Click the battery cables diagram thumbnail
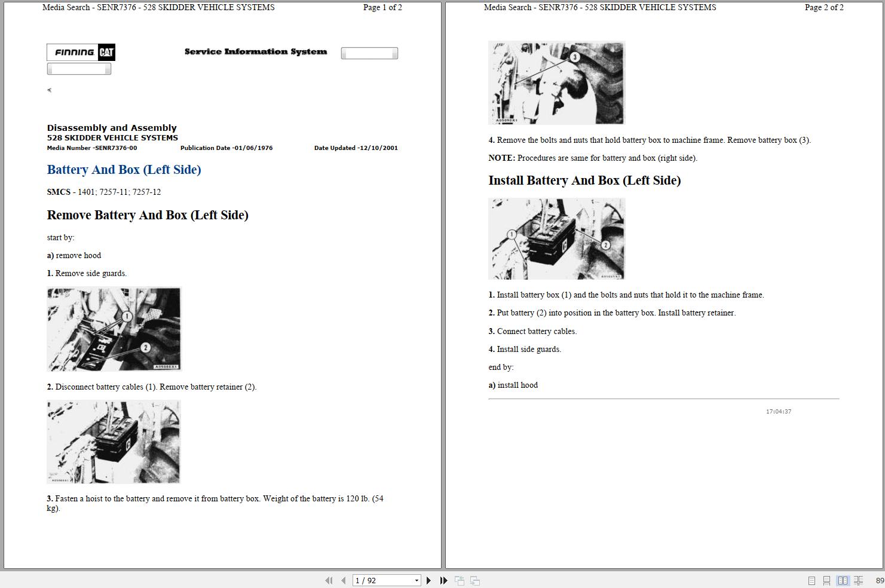The width and height of the screenshot is (885, 588). click(113, 329)
